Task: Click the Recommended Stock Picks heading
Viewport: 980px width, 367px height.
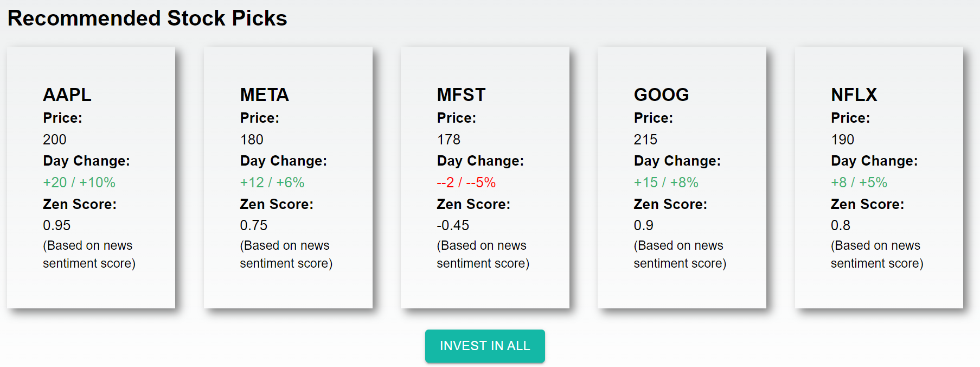Action: tap(147, 18)
